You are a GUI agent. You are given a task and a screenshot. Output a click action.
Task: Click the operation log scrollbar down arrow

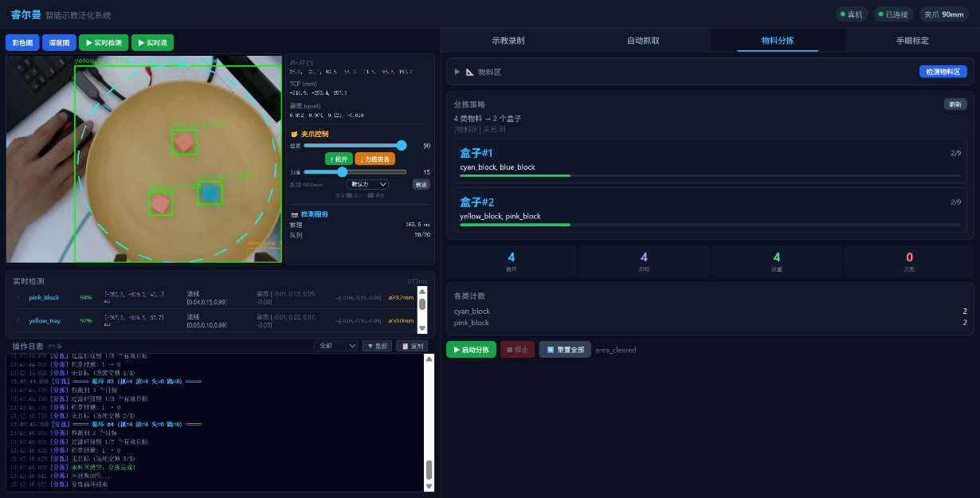[429, 486]
